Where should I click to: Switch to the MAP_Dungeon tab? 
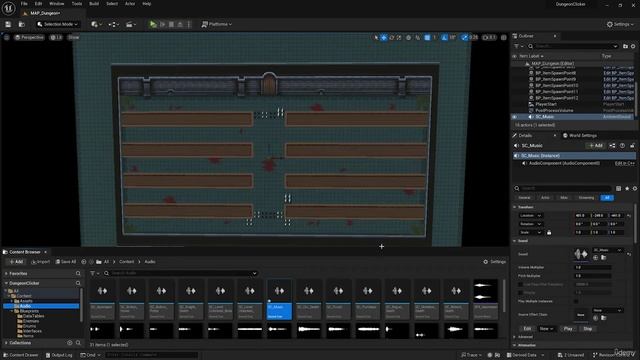pos(45,13)
